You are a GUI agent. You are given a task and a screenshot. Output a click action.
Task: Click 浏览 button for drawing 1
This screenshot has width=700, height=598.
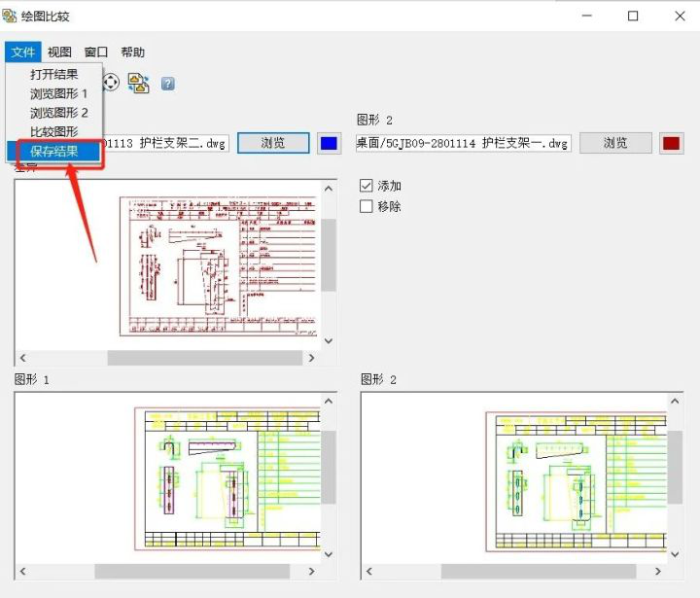point(273,143)
